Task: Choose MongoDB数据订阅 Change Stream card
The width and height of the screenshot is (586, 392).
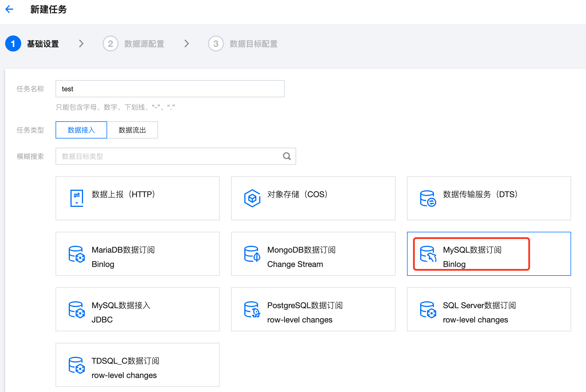Action: 313,254
